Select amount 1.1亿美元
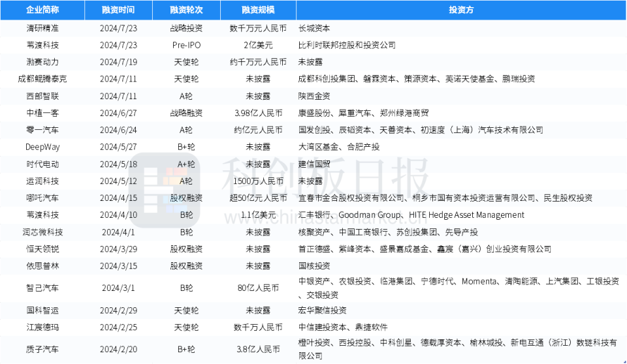 pos(259,215)
